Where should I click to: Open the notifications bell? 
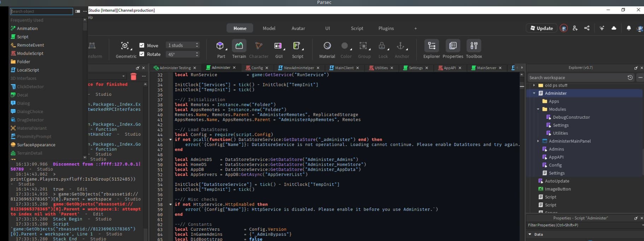pyautogui.click(x=629, y=28)
